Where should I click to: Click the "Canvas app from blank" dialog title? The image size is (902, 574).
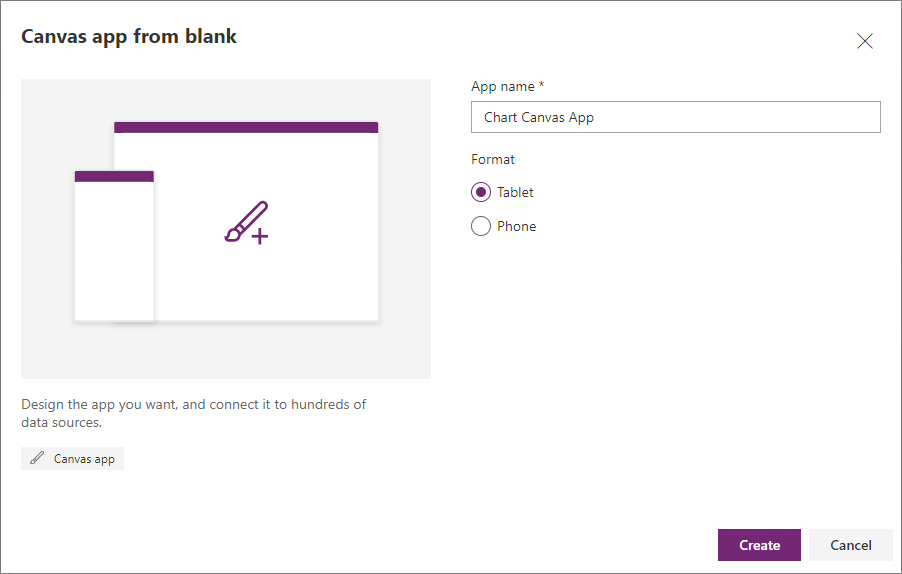(129, 37)
